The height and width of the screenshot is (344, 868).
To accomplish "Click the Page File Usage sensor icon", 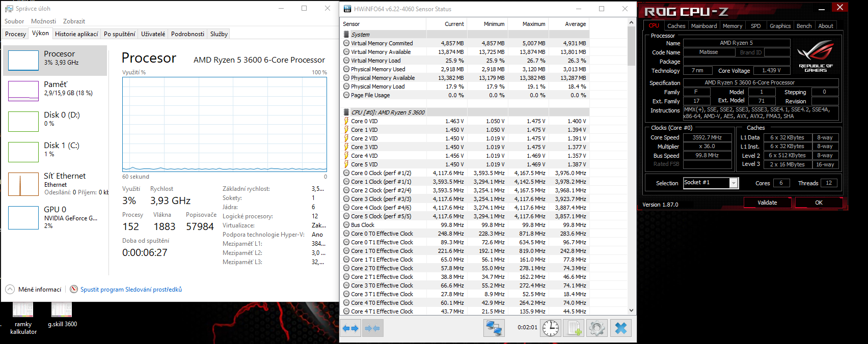I will pos(346,95).
